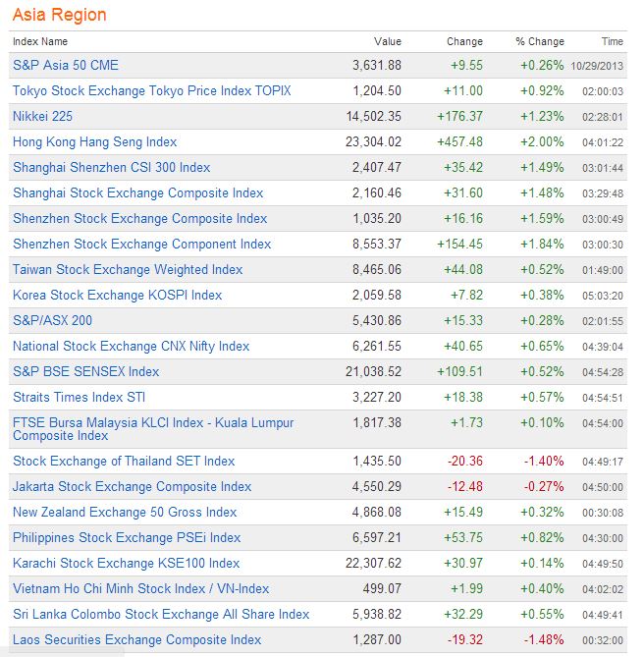644x657 pixels.
Task: Open Korea Stock Exchange KOSPI Index
Action: coord(117,295)
